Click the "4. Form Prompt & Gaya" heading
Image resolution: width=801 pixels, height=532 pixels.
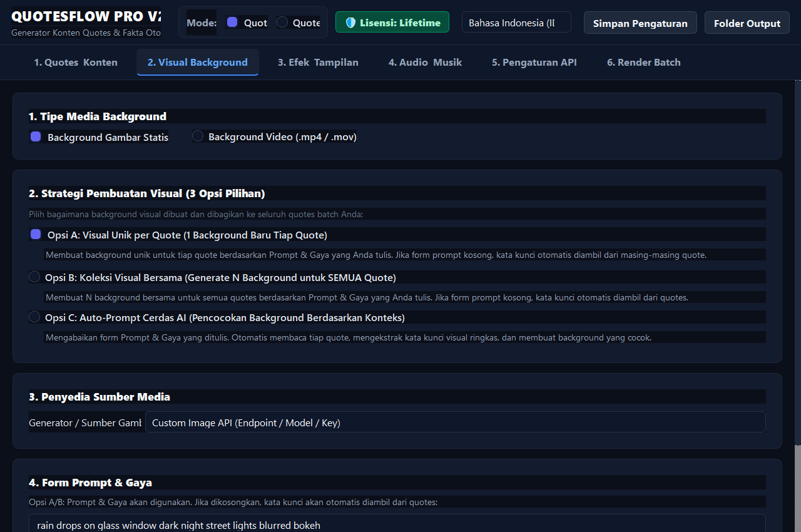pos(90,483)
